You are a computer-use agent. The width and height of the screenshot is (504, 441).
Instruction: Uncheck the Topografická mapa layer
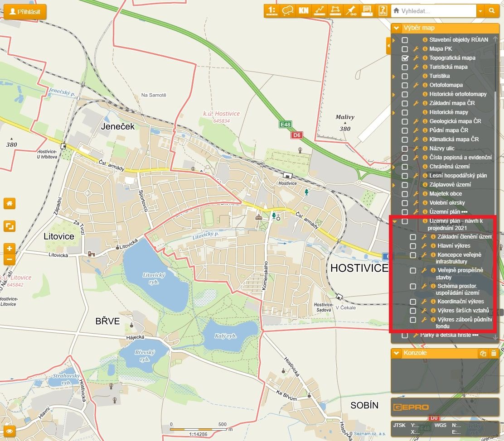(x=405, y=58)
